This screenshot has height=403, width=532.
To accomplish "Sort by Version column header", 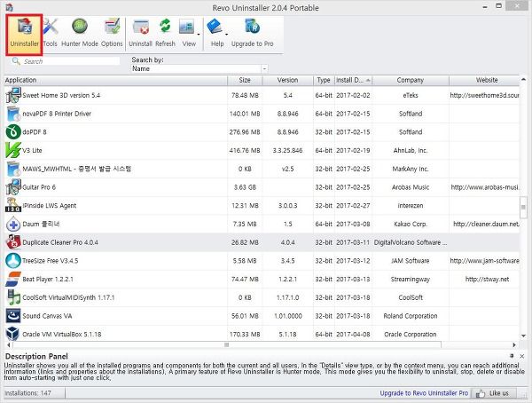I will pyautogui.click(x=287, y=80).
